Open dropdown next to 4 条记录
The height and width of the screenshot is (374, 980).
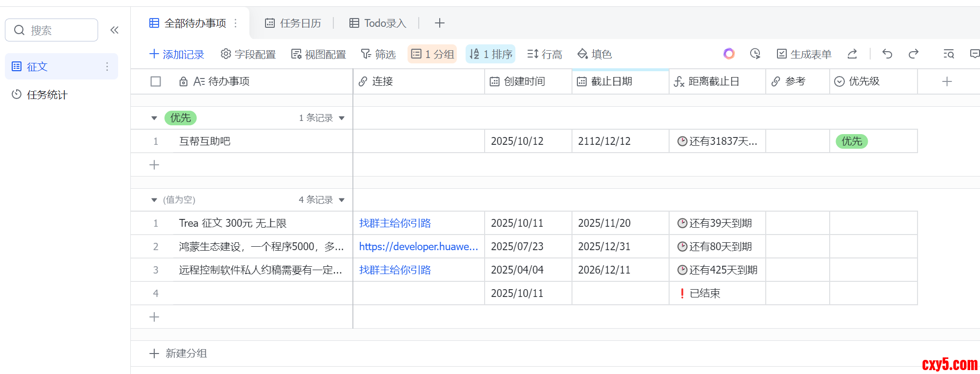click(x=342, y=200)
